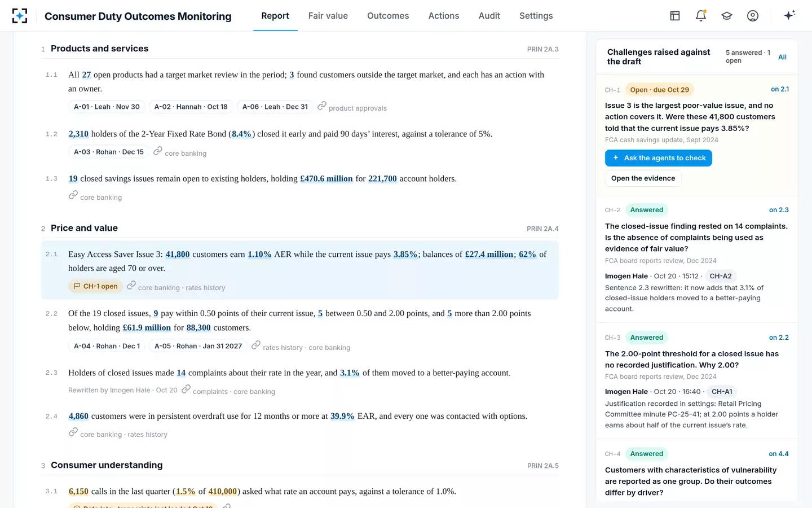Click link icon beside product approvals
Screen dimensions: 812x508
coord(322,106)
